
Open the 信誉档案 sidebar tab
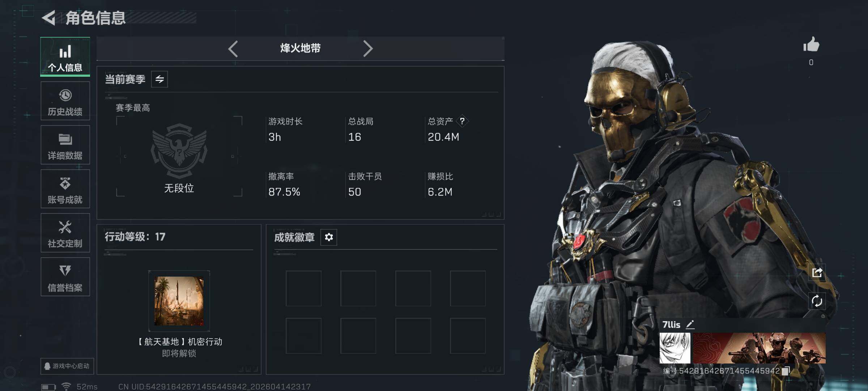pos(65,277)
